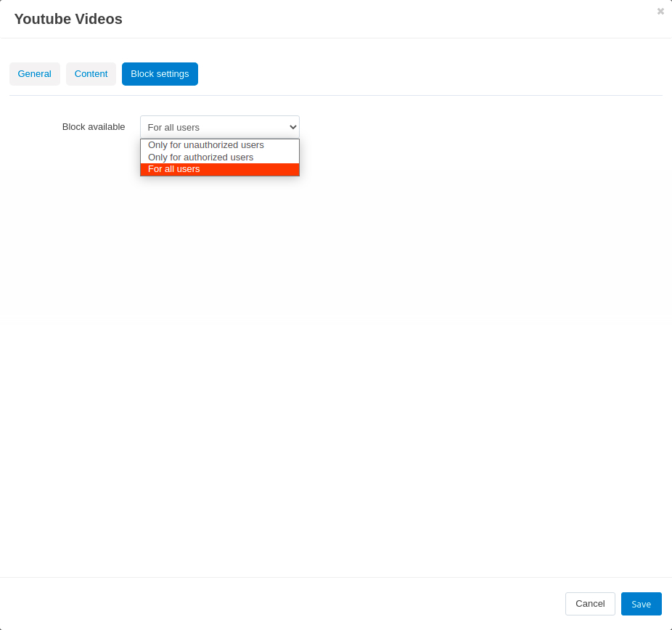Choose Only for unauthorized users option

[x=220, y=145]
